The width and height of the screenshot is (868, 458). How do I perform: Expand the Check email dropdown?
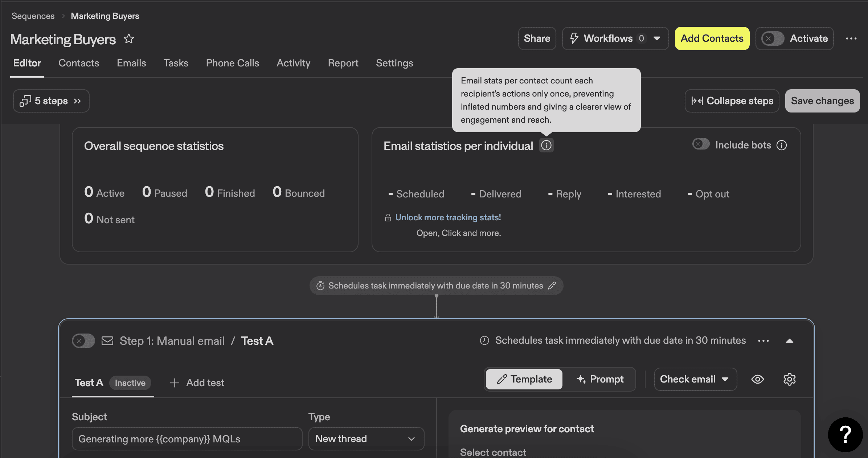coord(695,379)
